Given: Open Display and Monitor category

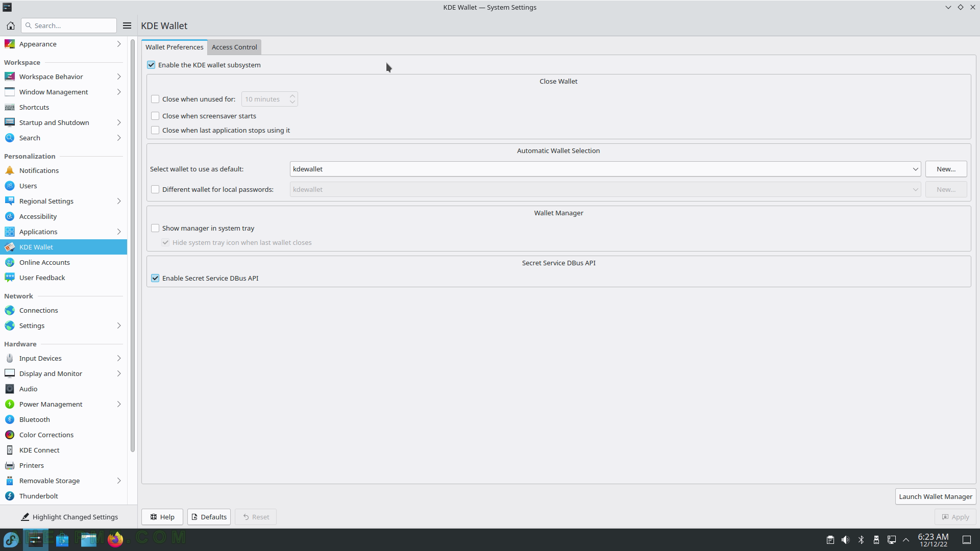Looking at the screenshot, I should coord(63,373).
